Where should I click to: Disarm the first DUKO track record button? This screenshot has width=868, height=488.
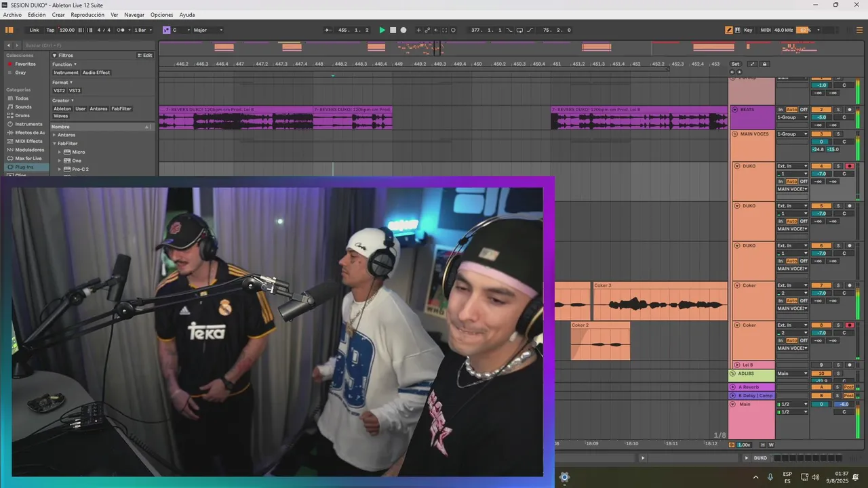849,166
